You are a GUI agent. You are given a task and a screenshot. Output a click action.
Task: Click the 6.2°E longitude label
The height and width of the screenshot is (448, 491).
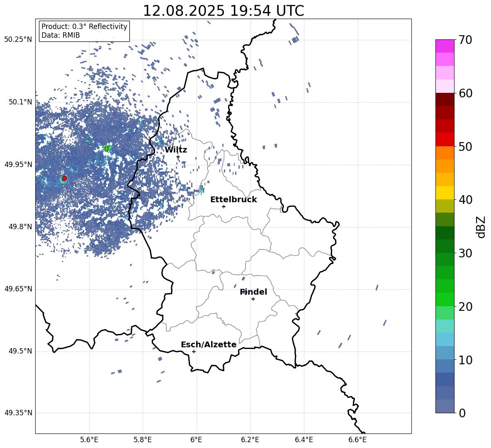tap(250, 440)
